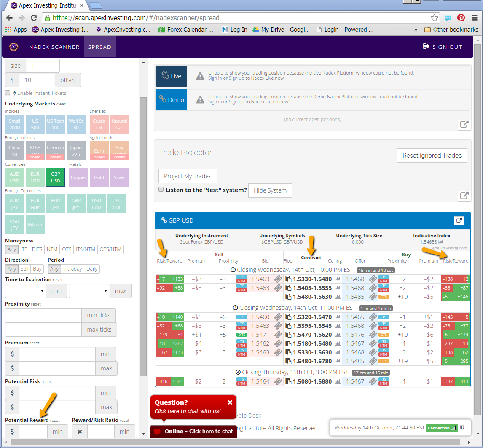Click the Pinterest extension icon in Chrome toolbar
The height and width of the screenshot is (448, 483).
(461, 18)
